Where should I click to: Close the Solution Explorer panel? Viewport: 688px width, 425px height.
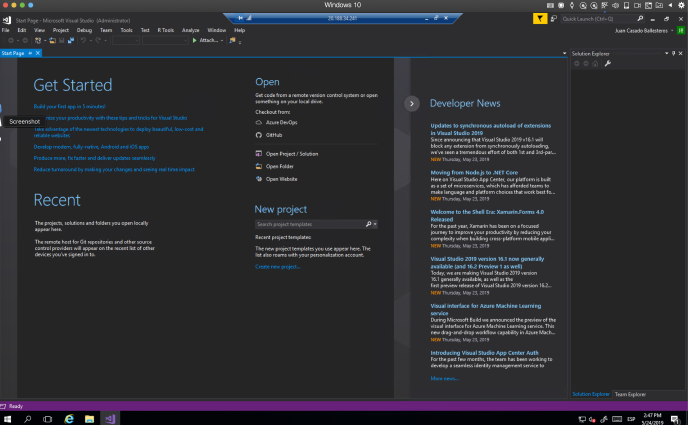[681, 54]
